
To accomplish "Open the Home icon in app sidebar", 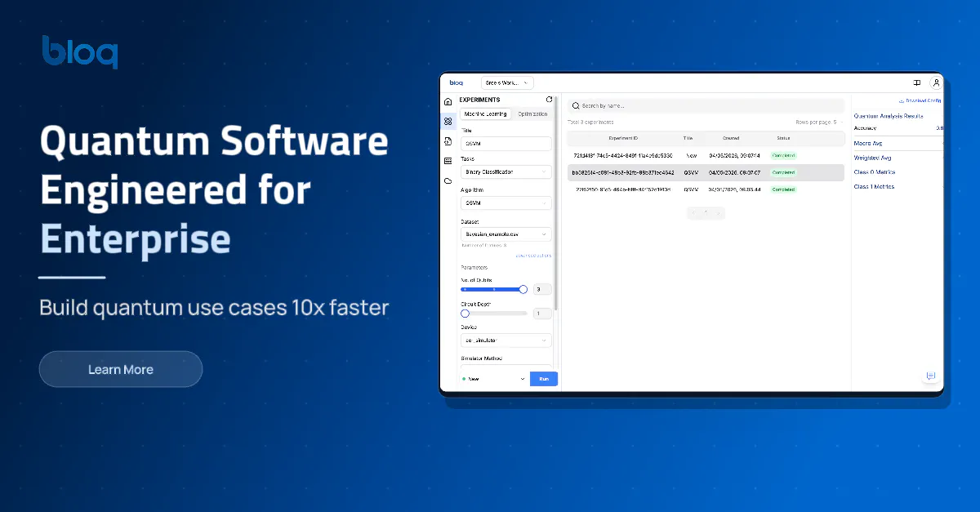I will point(448,102).
